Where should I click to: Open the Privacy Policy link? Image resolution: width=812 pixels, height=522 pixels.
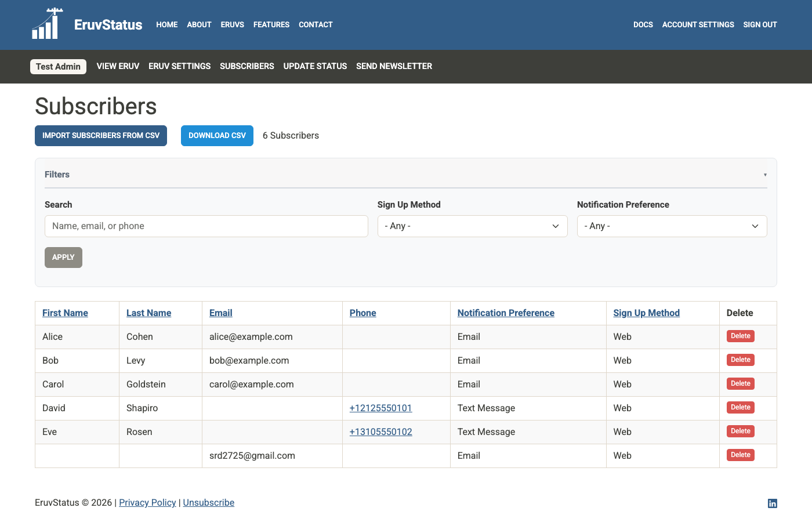point(147,503)
